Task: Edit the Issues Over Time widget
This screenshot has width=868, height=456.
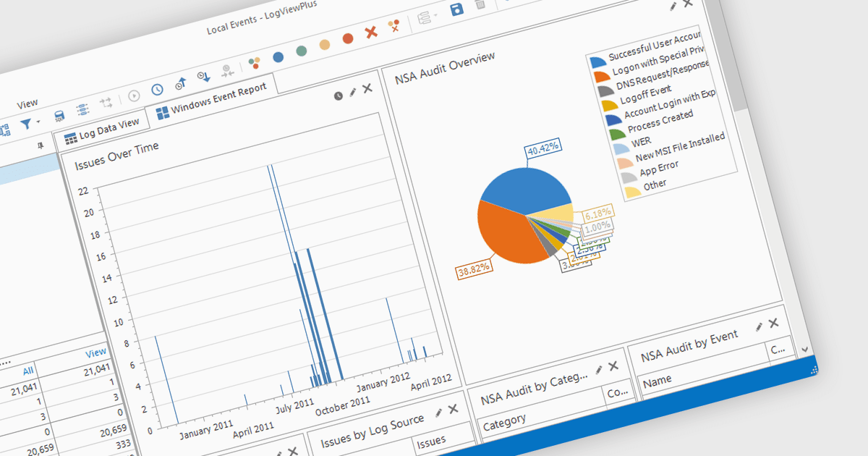Action: pos(352,92)
